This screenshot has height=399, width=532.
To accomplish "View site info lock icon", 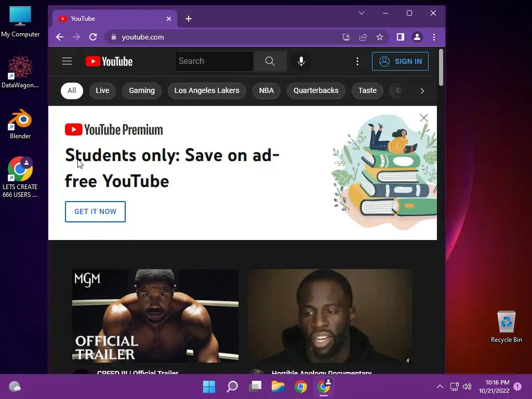I will [x=114, y=37].
